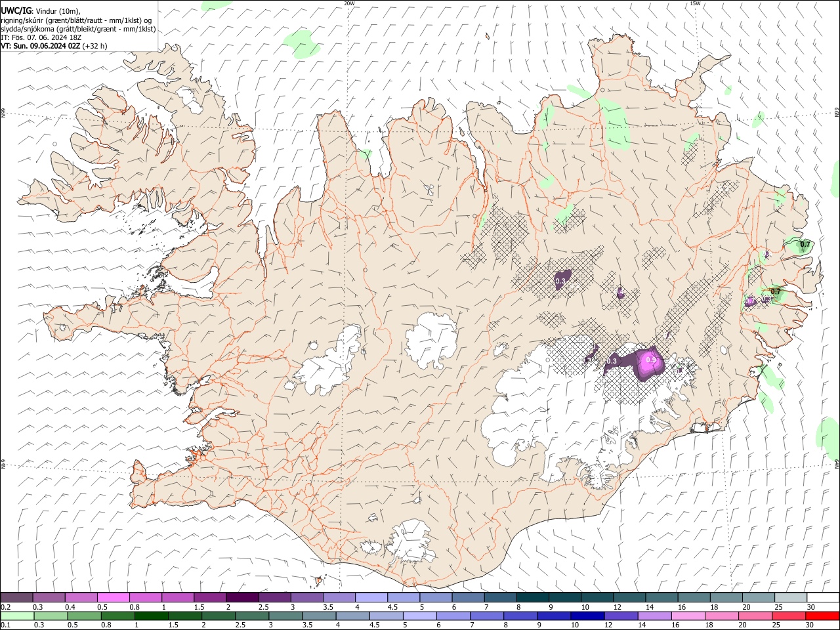Screen dimensions: 840x630
Task: Select the dark teal snow swatch at 8
Action: (532, 597)
